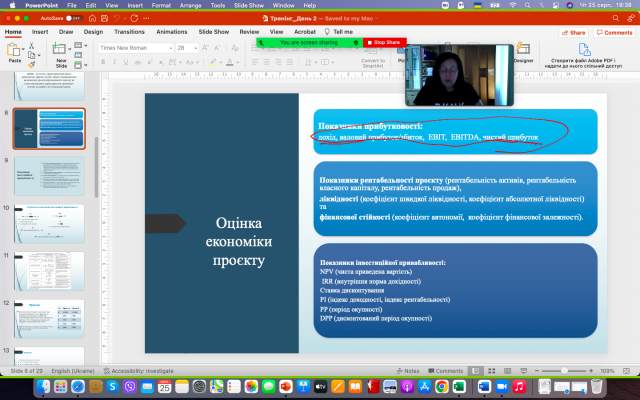The width and height of the screenshot is (640, 400).
Task: Go to the Animations tab
Action: [x=172, y=32]
